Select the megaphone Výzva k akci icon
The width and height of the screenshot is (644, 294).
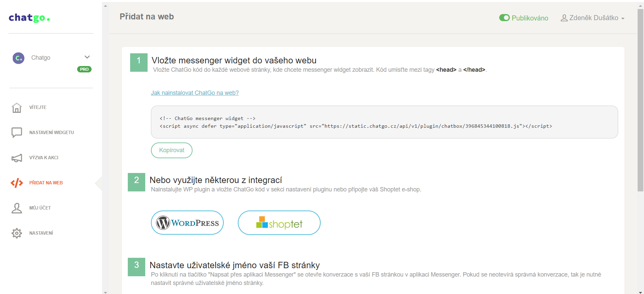(17, 158)
